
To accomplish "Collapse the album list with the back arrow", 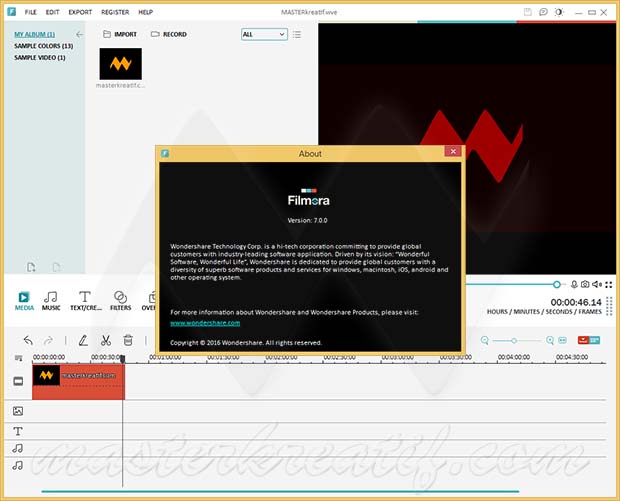I will (x=79, y=34).
